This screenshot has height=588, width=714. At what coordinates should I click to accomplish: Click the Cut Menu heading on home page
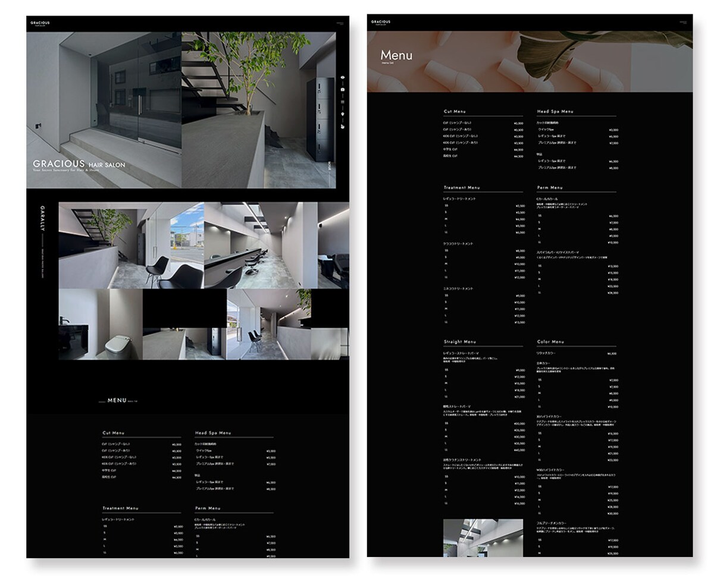(113, 433)
